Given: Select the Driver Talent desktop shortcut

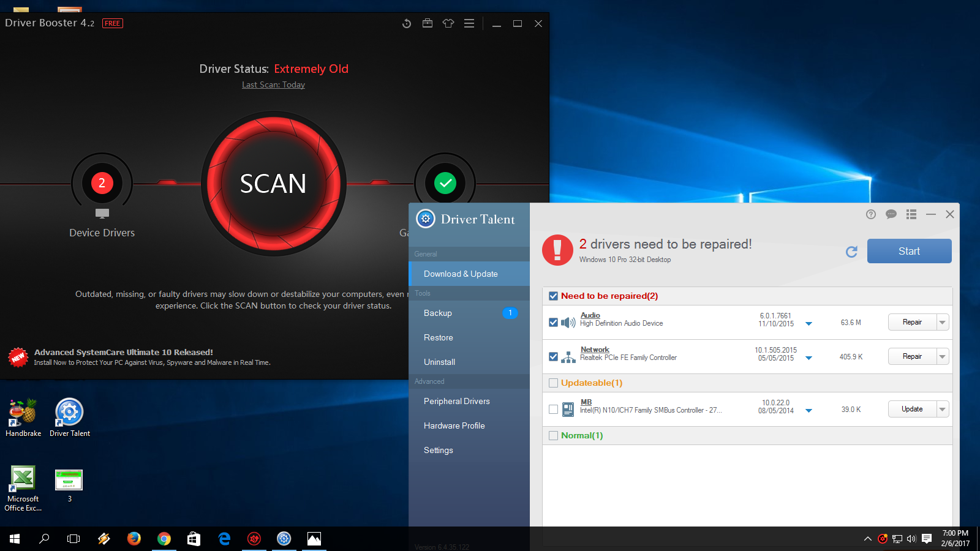Looking at the screenshot, I should tap(70, 418).
